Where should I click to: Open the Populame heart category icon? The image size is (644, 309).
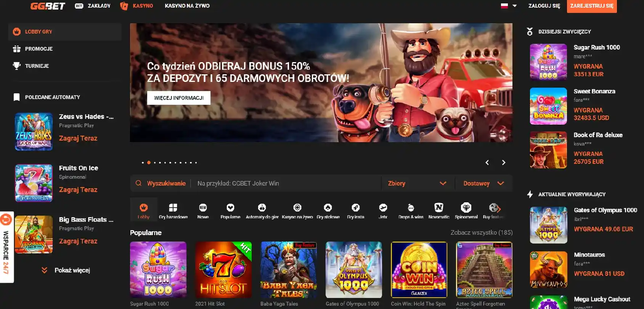[230, 208]
